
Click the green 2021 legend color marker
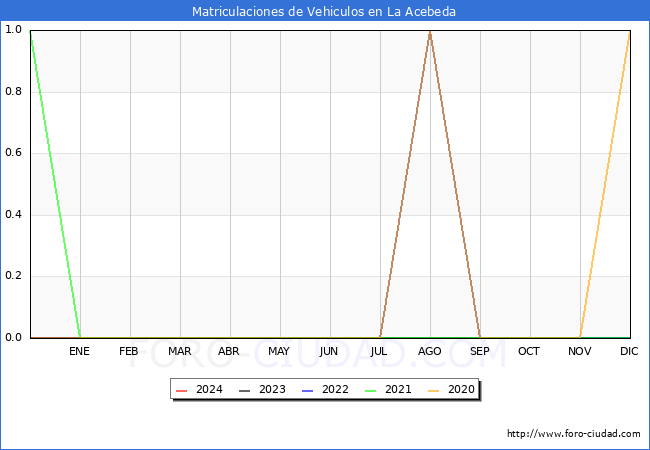371,391
